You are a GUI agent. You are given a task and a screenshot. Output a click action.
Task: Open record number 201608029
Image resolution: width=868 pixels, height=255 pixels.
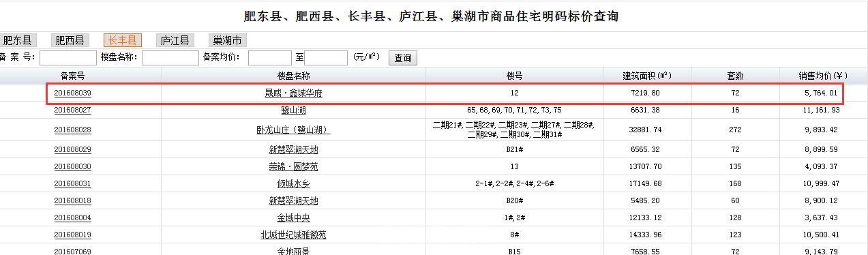[72, 149]
